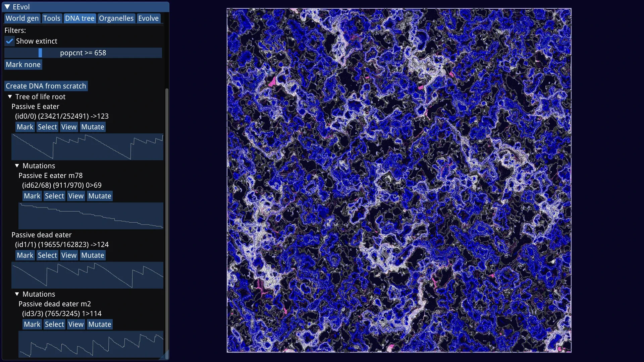Click Select for Passive E eater m78

coord(54,196)
